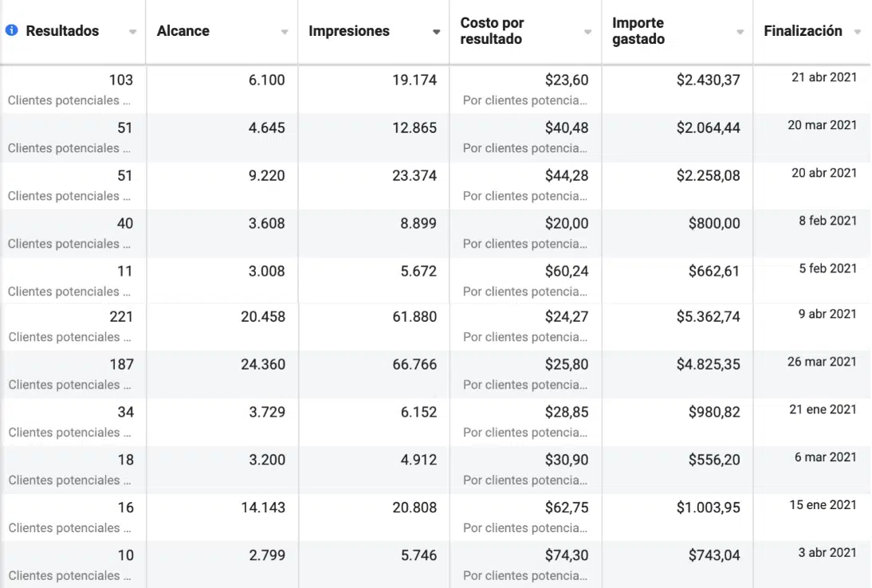
Task: Select the reach value 24.360
Action: (262, 364)
